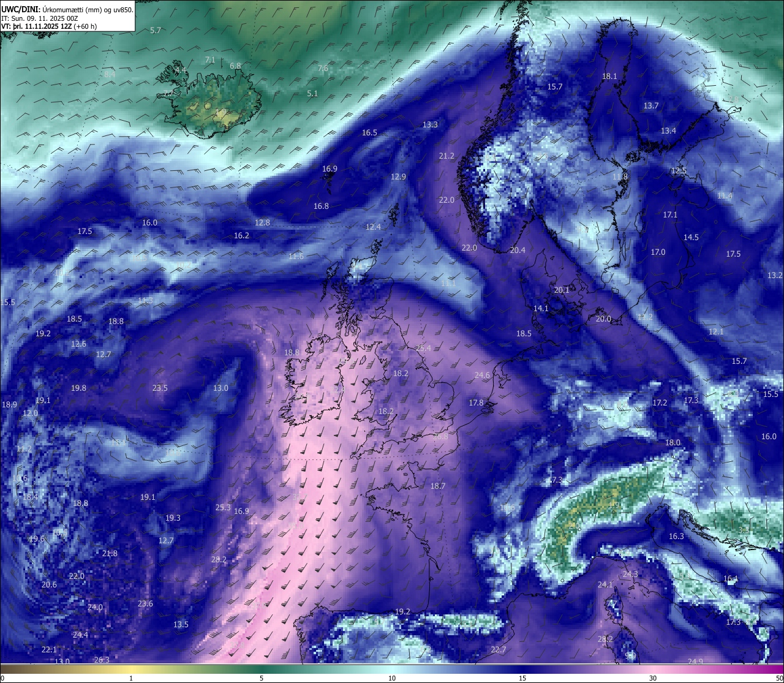The height and width of the screenshot is (683, 784).
Task: Click the '17.0' value label
Action: pyautogui.click(x=658, y=252)
